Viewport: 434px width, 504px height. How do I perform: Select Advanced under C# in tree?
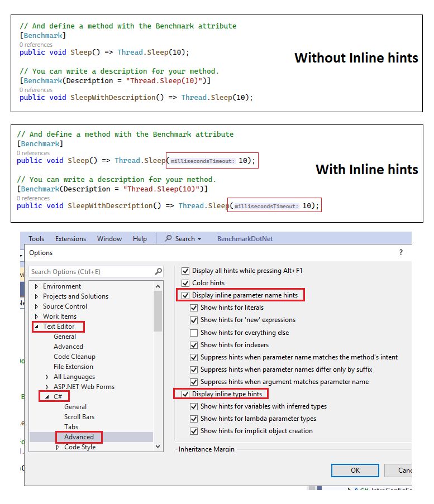click(x=79, y=437)
